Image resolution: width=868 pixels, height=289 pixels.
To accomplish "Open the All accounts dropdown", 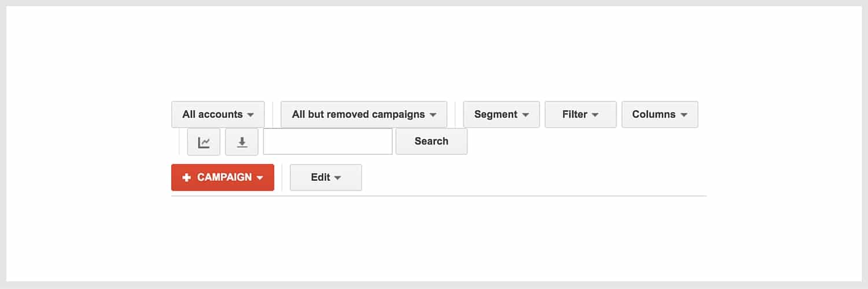I will pos(218,114).
